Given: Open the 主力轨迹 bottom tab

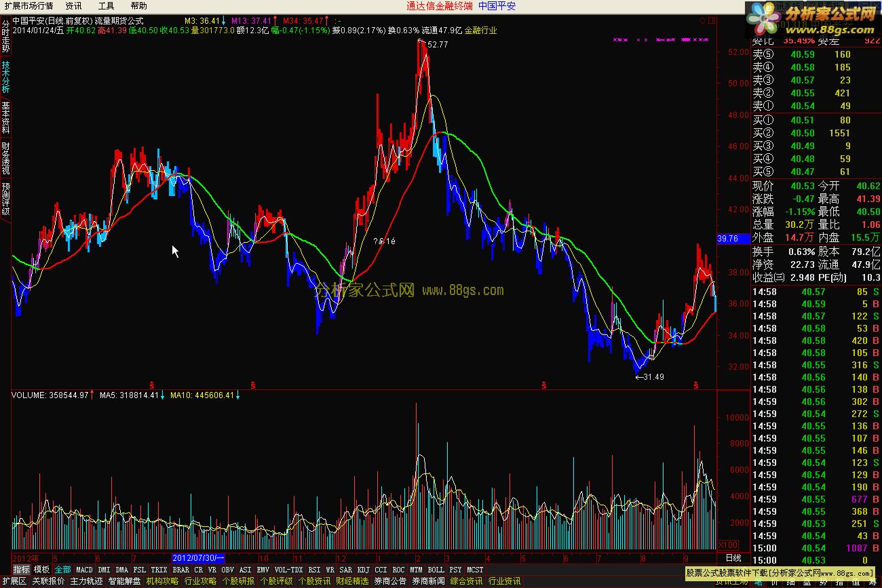Looking at the screenshot, I should [x=86, y=581].
